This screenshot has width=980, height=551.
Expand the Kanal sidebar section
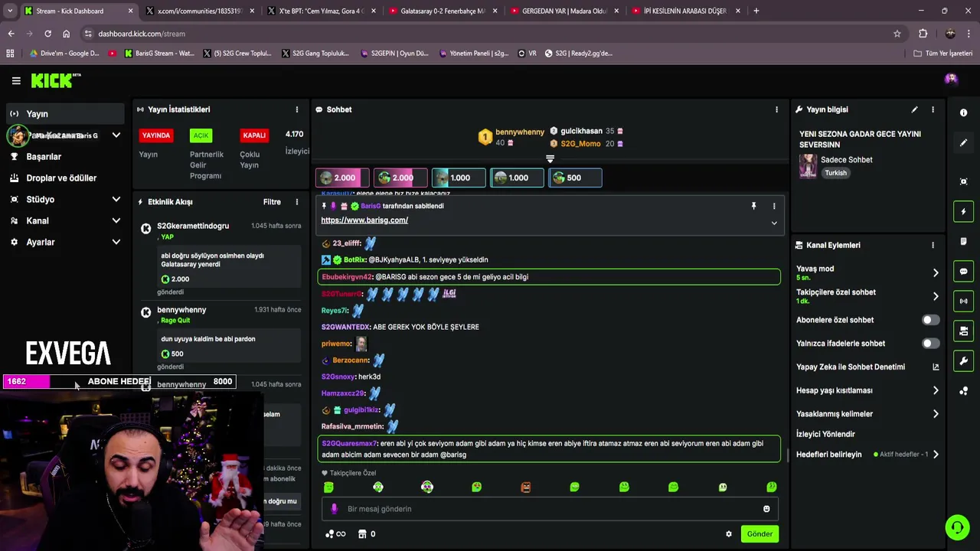coord(116,220)
